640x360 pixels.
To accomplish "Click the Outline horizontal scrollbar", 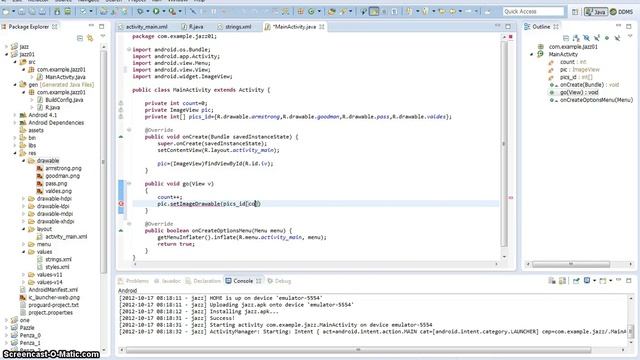I will pyautogui.click(x=571, y=264).
